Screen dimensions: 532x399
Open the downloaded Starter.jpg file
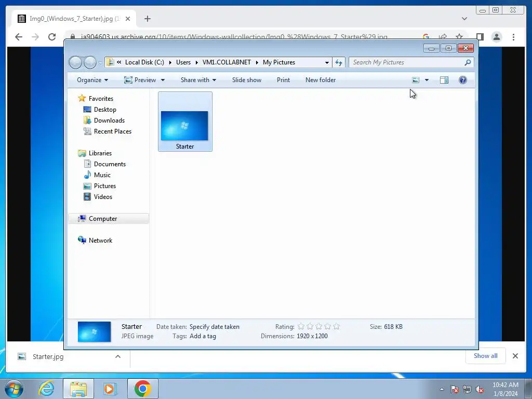pyautogui.click(x=48, y=356)
